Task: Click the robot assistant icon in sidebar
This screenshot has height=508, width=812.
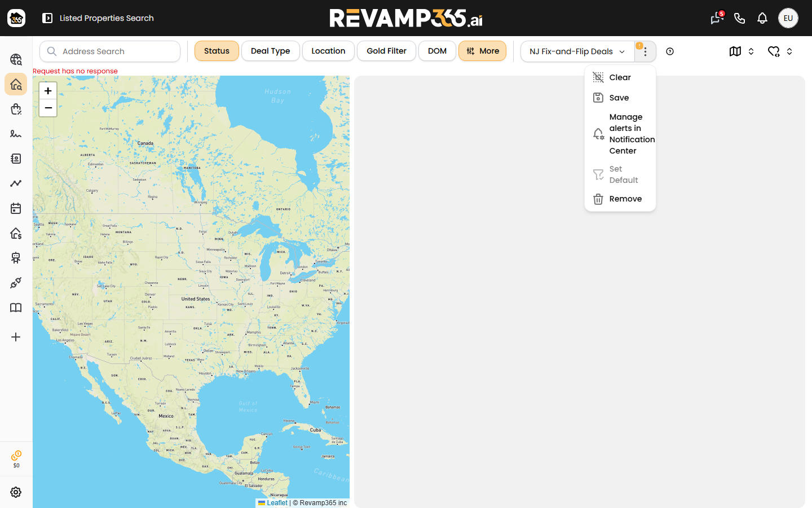Action: pyautogui.click(x=16, y=258)
